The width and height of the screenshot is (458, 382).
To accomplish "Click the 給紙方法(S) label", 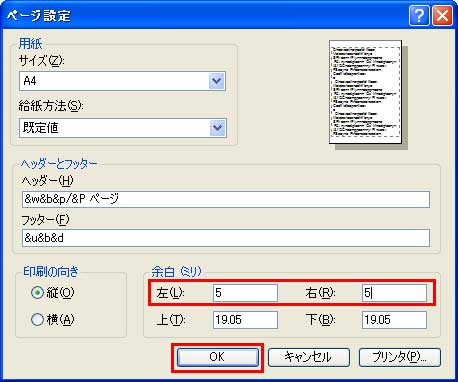I will click(51, 106).
